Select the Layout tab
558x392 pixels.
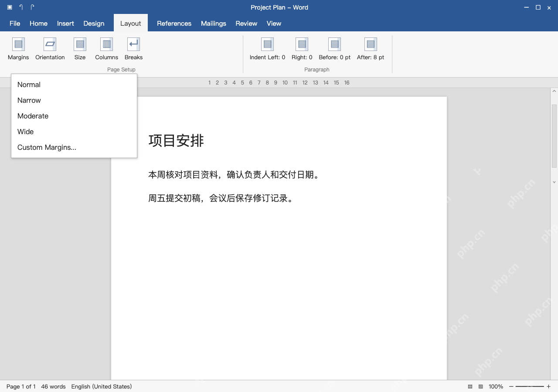point(131,24)
